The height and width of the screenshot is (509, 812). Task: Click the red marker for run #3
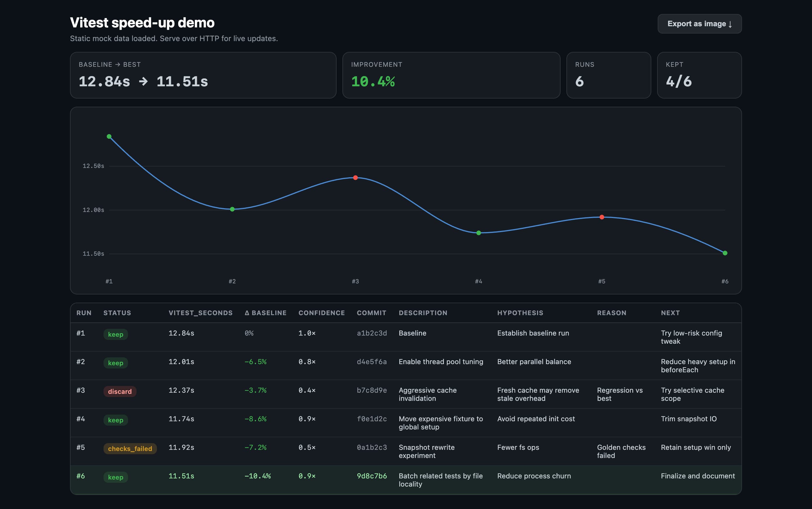click(356, 178)
